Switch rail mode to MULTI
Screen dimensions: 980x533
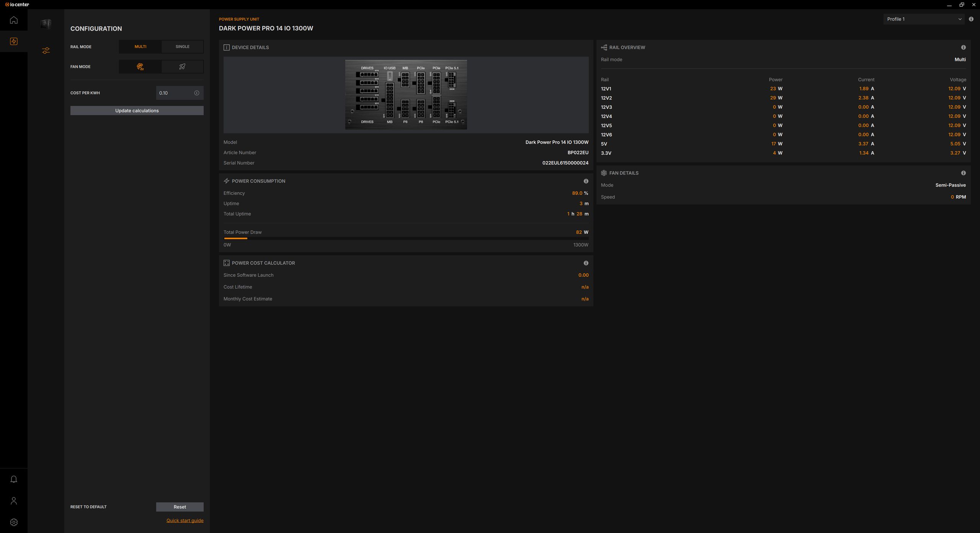[140, 47]
